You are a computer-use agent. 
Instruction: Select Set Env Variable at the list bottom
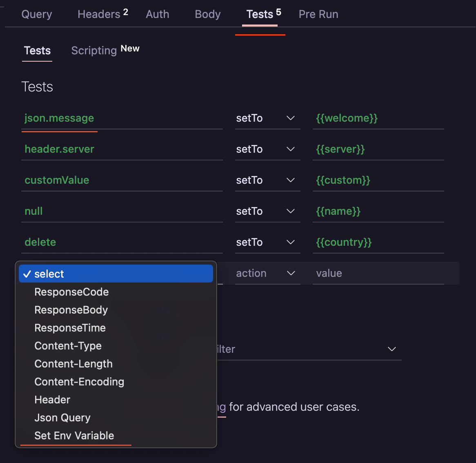(x=74, y=435)
